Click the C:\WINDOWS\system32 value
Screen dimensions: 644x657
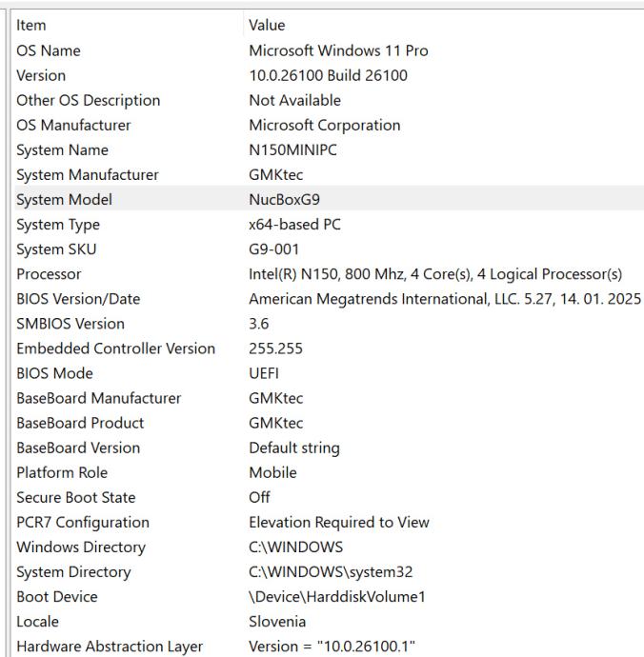tap(331, 572)
